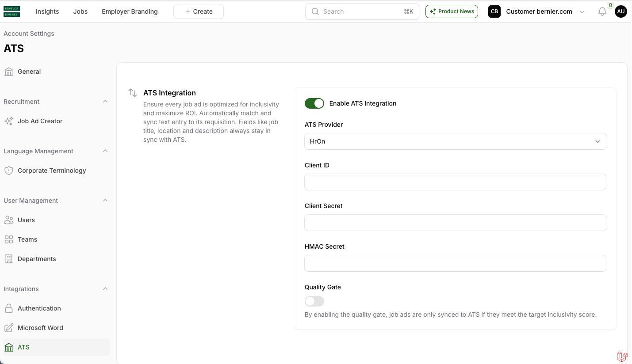Screen dimensions: 632x364
Task: Click the Microsoft Word edit icon
Action: (x=9, y=328)
